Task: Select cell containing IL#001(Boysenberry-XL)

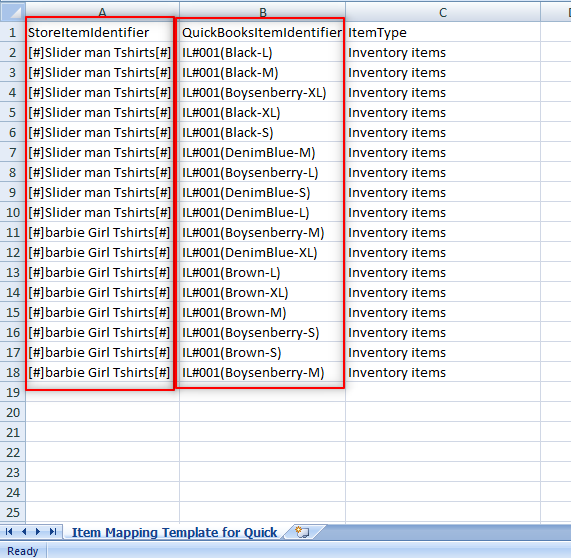Action: 263,93
